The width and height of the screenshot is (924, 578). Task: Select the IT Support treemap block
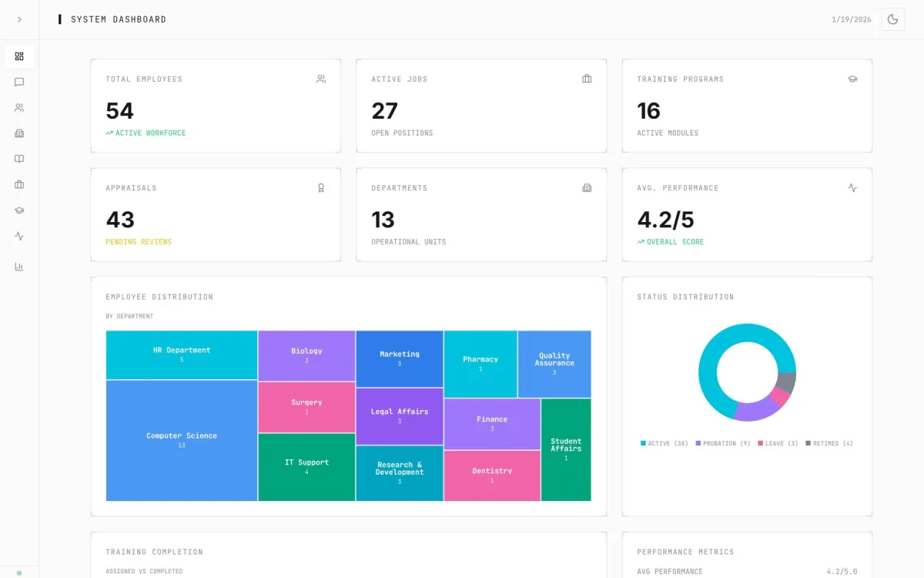306,467
